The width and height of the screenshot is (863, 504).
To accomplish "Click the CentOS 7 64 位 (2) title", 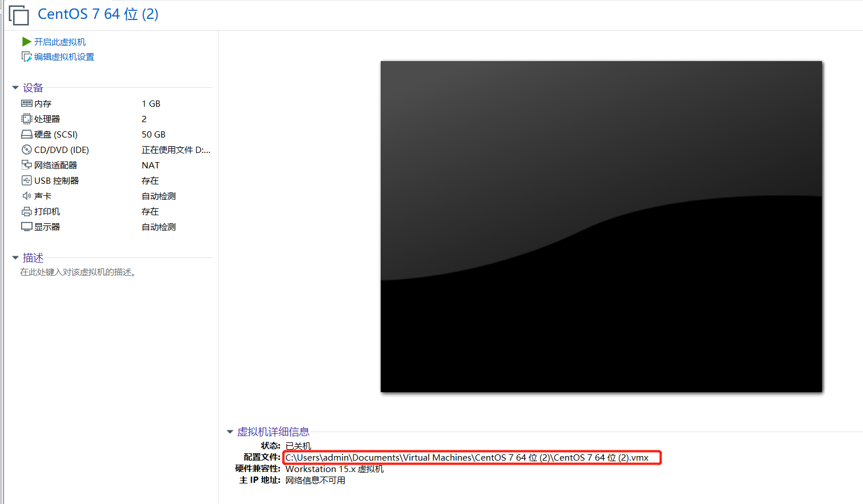I will pos(98,14).
